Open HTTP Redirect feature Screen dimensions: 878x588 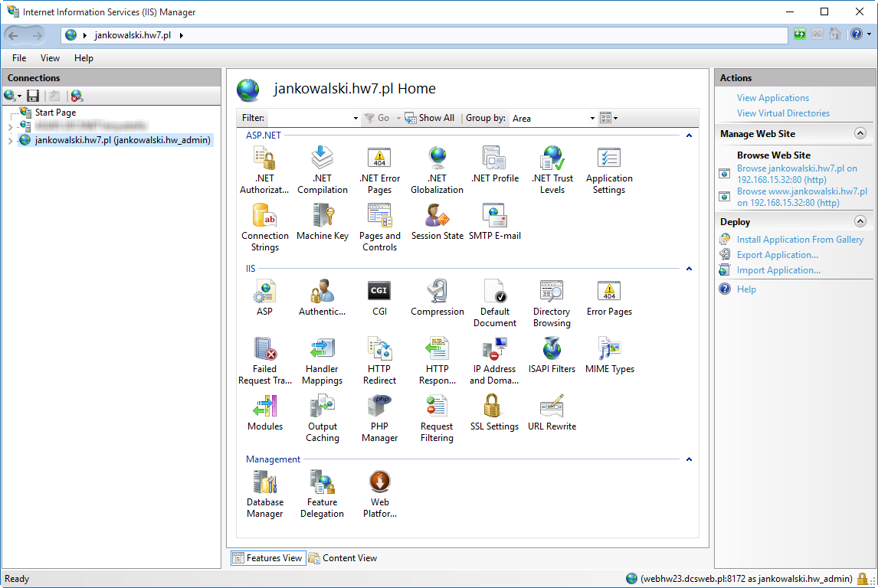380,361
